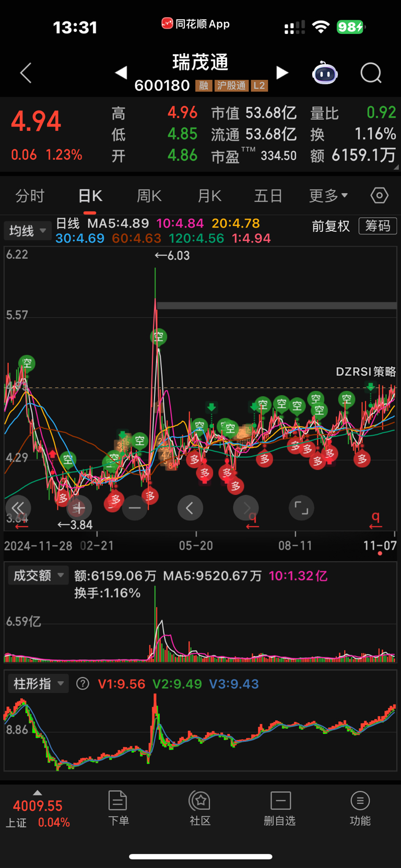Select the 日K tab
401x868 pixels.
(x=90, y=196)
